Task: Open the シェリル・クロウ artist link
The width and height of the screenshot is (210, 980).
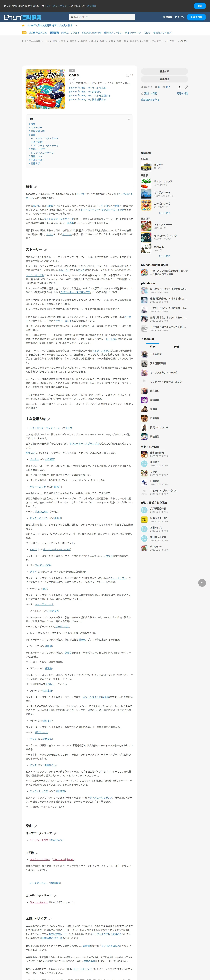Action: (x=39, y=840)
